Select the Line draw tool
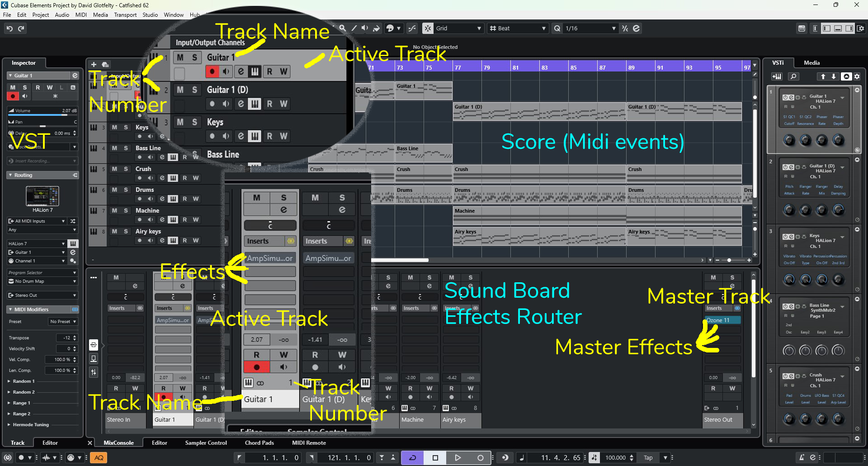868x466 pixels. click(x=354, y=28)
